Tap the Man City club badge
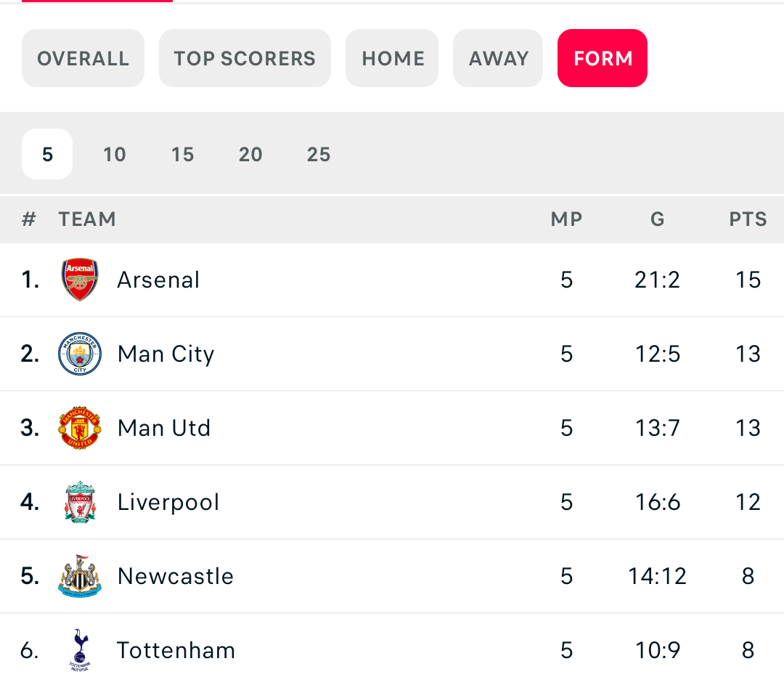Image resolution: width=784 pixels, height=677 pixels. [80, 354]
